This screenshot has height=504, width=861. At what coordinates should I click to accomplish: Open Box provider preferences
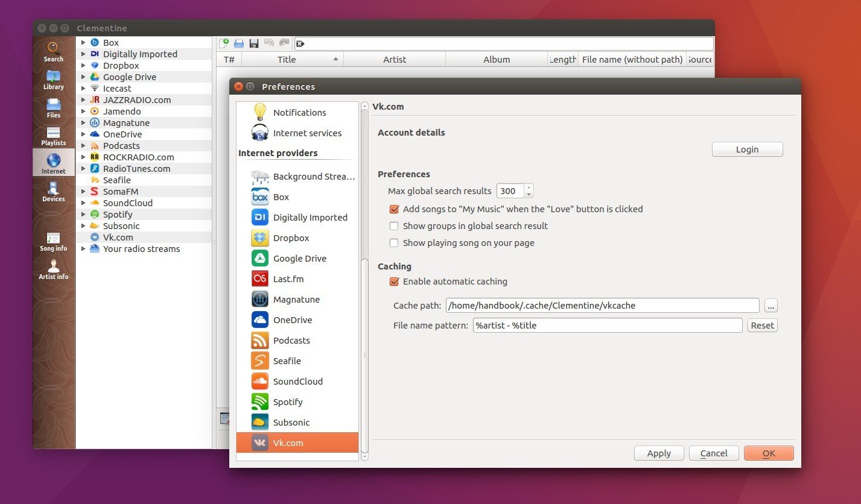[297, 197]
